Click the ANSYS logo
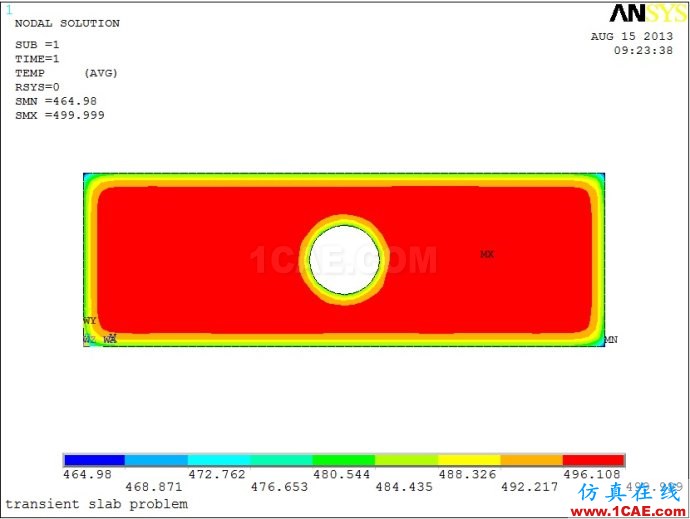 (x=648, y=13)
